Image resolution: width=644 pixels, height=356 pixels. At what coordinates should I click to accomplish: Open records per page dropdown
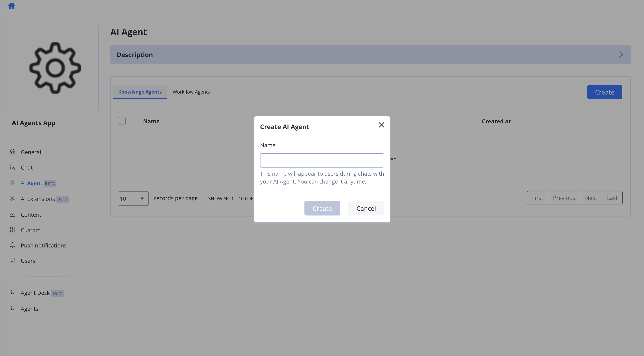[x=133, y=198]
